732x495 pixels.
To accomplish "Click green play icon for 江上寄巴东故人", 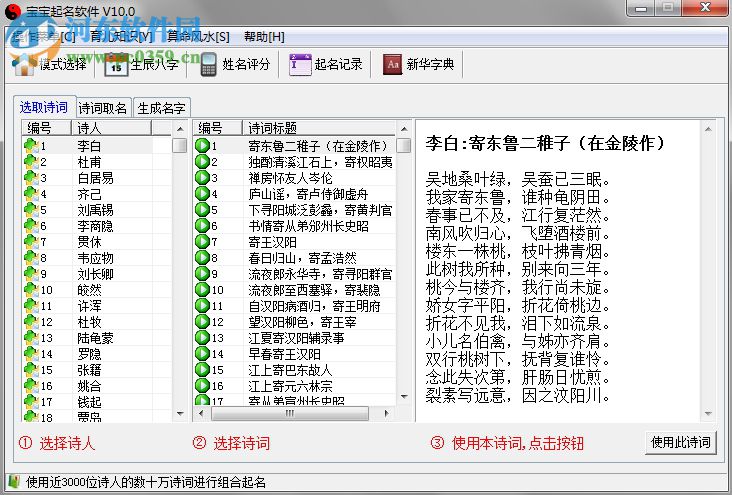I will (x=203, y=369).
